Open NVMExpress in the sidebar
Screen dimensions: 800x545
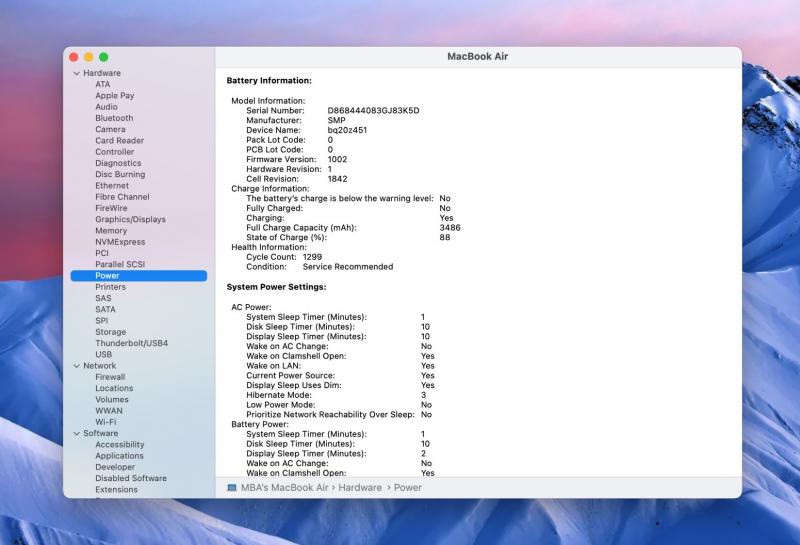(x=120, y=242)
